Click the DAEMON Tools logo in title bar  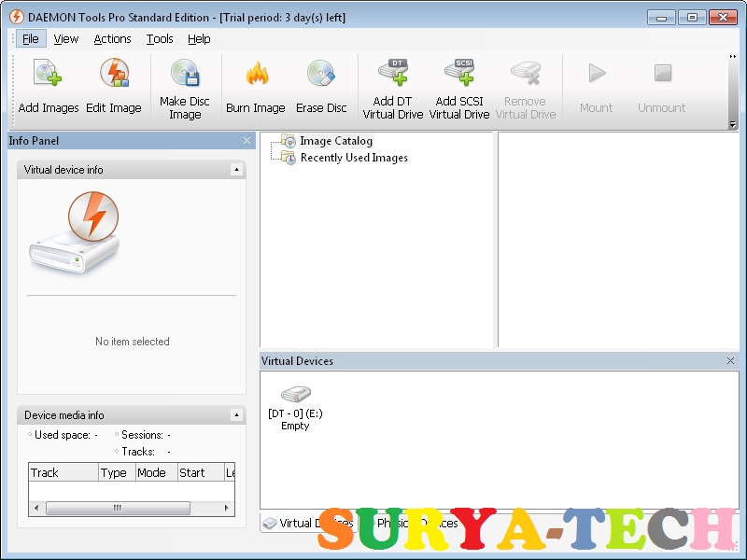click(x=17, y=17)
